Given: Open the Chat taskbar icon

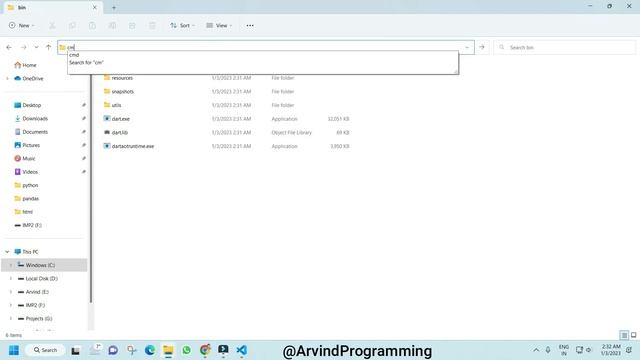Looking at the screenshot, I should pyautogui.click(x=113, y=350).
